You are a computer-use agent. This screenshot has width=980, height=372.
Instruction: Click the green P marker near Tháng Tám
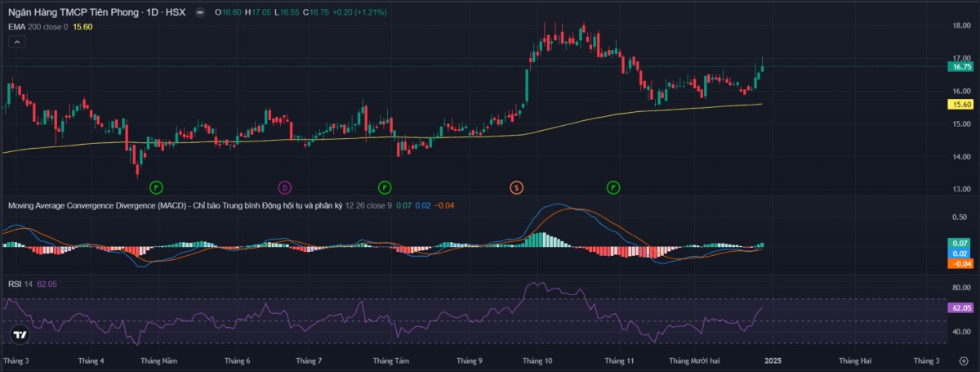pyautogui.click(x=385, y=187)
